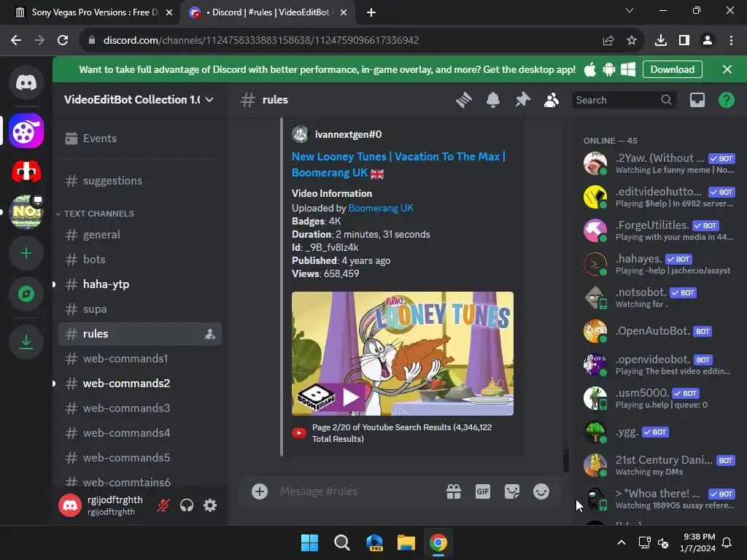This screenshot has width=747, height=560.
Task: Open the Chrome three-dot menu
Action: click(x=731, y=41)
